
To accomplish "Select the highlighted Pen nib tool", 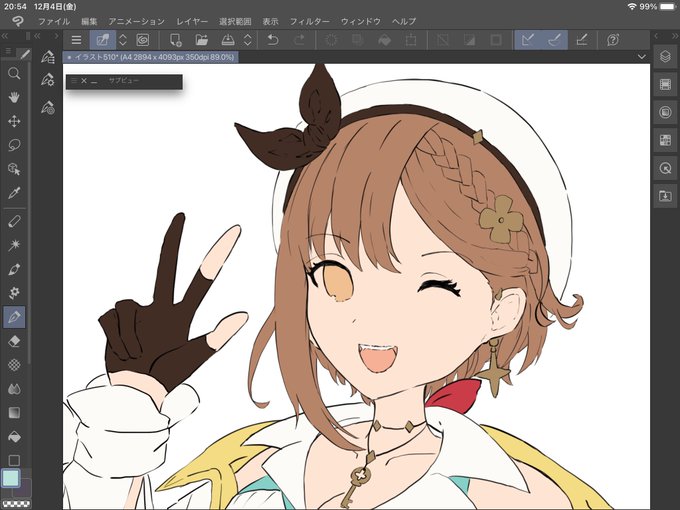I will pos(14,317).
